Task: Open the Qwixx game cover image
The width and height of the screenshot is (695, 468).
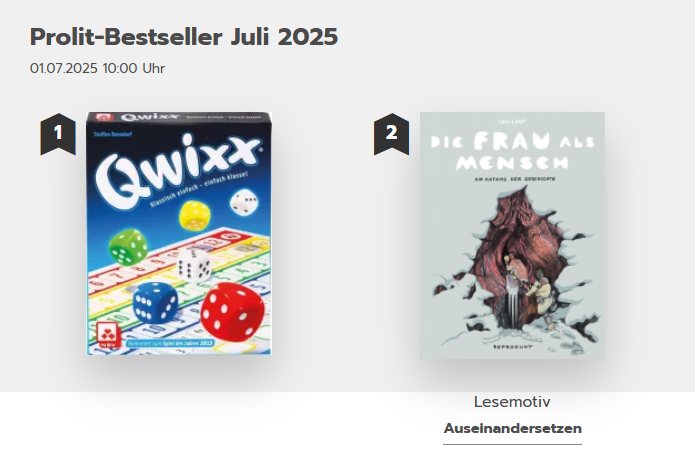Action: pos(179,234)
